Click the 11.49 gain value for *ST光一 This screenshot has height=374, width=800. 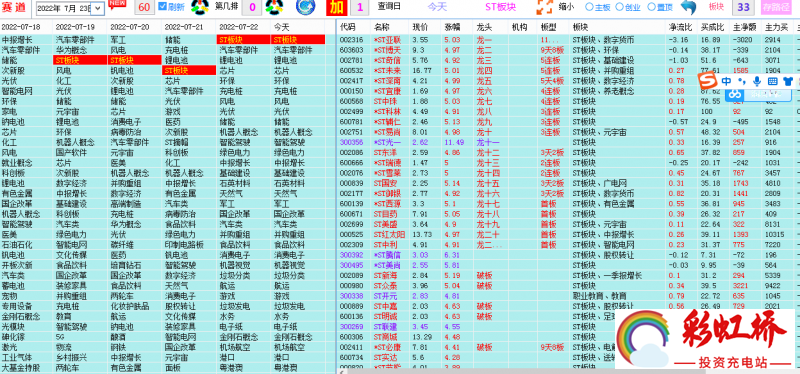454,142
